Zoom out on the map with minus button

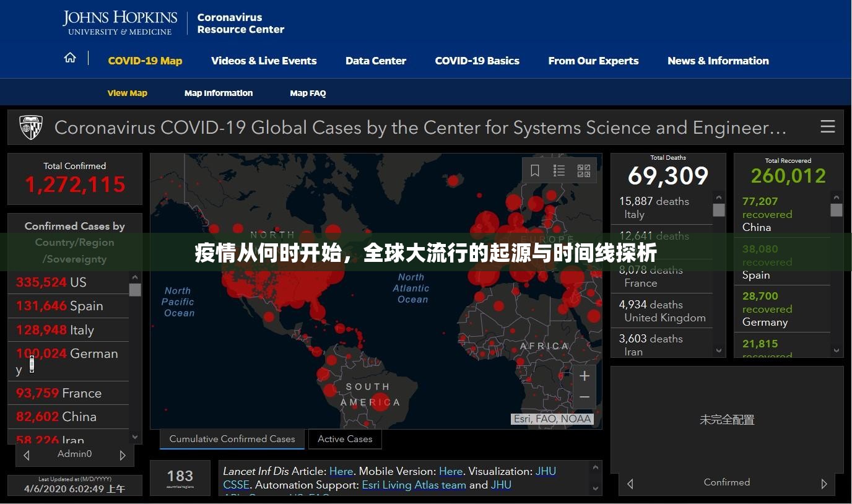click(x=584, y=397)
